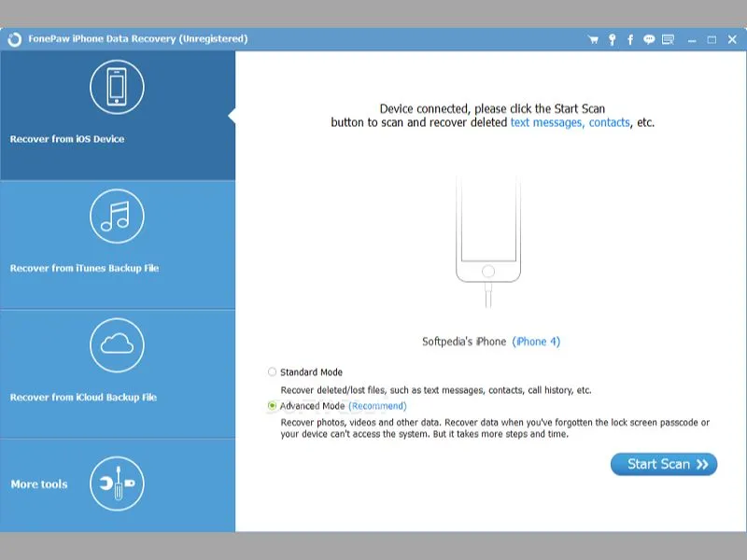Click the (Recommend) link
Viewport: 747px width, 560px height.
pos(378,406)
